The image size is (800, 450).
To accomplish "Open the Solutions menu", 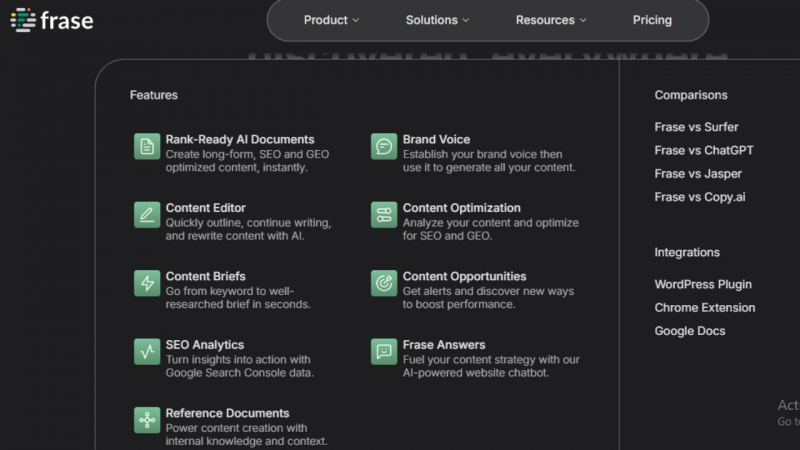I will (437, 20).
